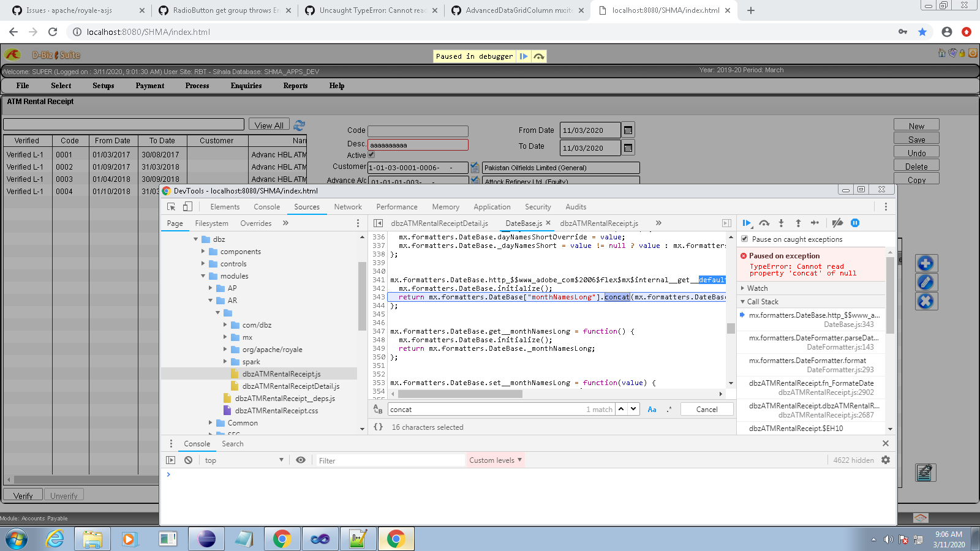Toggle the Active checkbox on the receipt form

coord(371,155)
